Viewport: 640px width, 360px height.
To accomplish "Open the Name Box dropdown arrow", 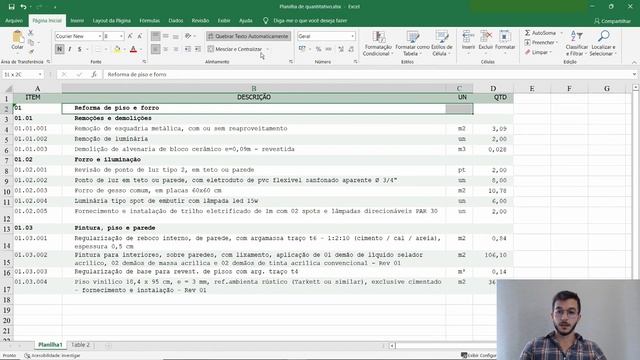I will [x=40, y=74].
